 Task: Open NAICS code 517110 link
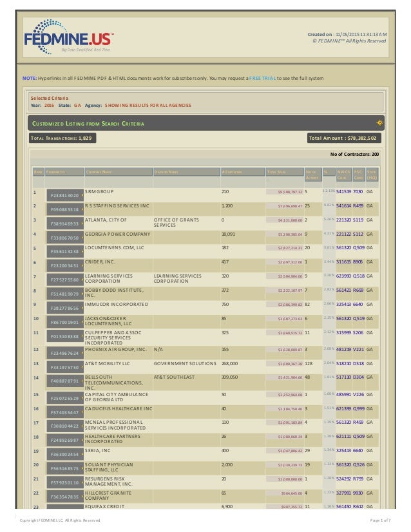tap(343, 377)
